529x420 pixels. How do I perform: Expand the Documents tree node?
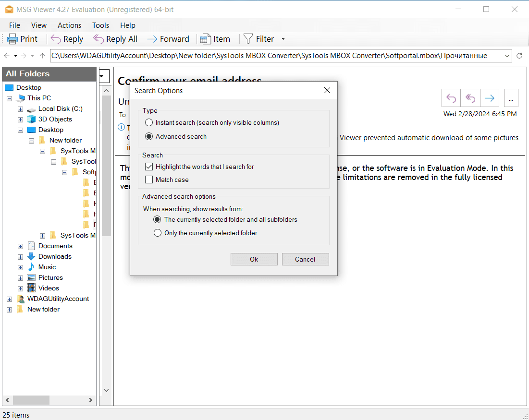click(20, 246)
